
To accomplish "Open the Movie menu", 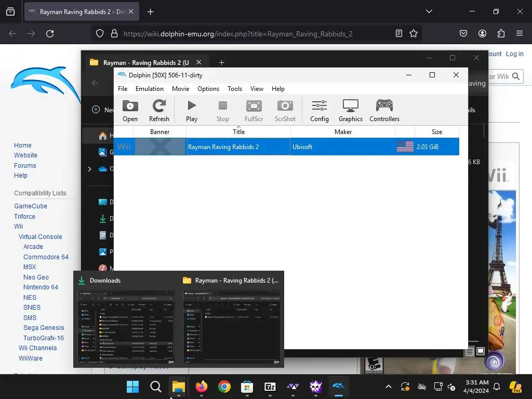I will pos(180,88).
